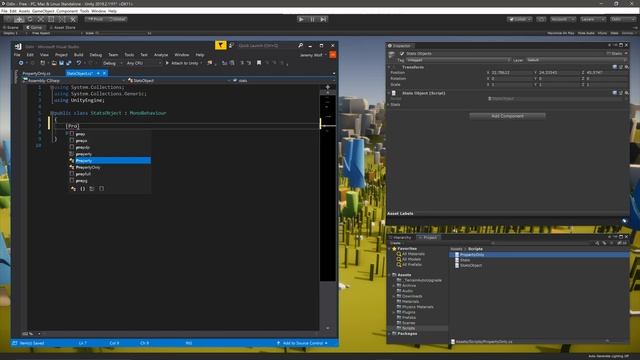Open Unity GameObject menu
640x360 pixels.
click(x=43, y=11)
